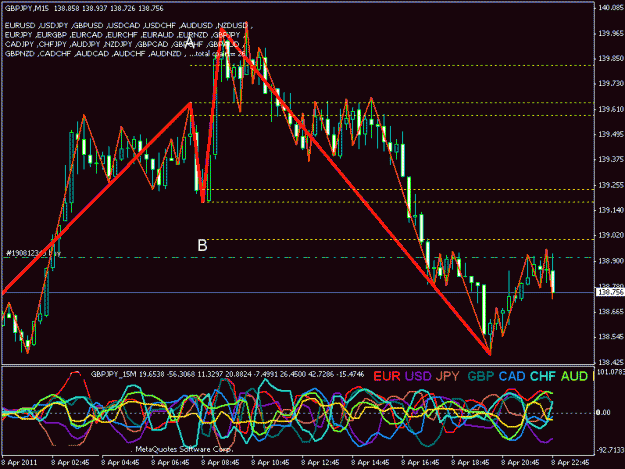Click the 138.425 price axis label
This screenshot has height=469, width=625.
(x=611, y=362)
